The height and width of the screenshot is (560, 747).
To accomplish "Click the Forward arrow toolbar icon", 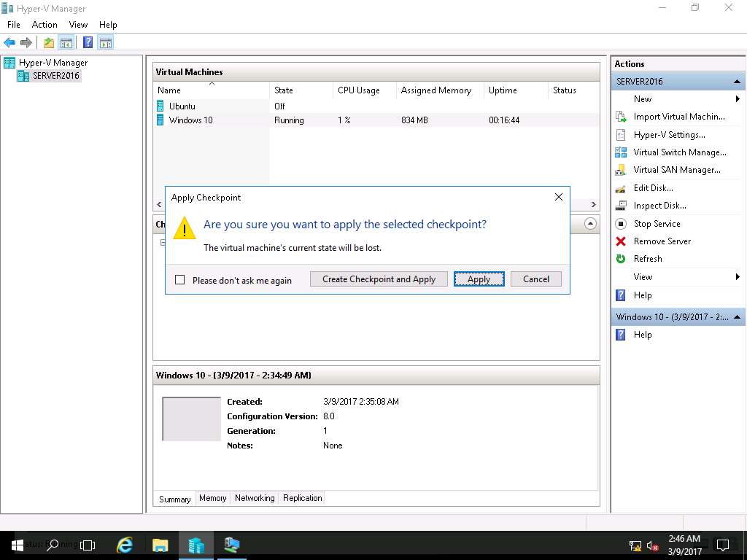I will (x=26, y=43).
